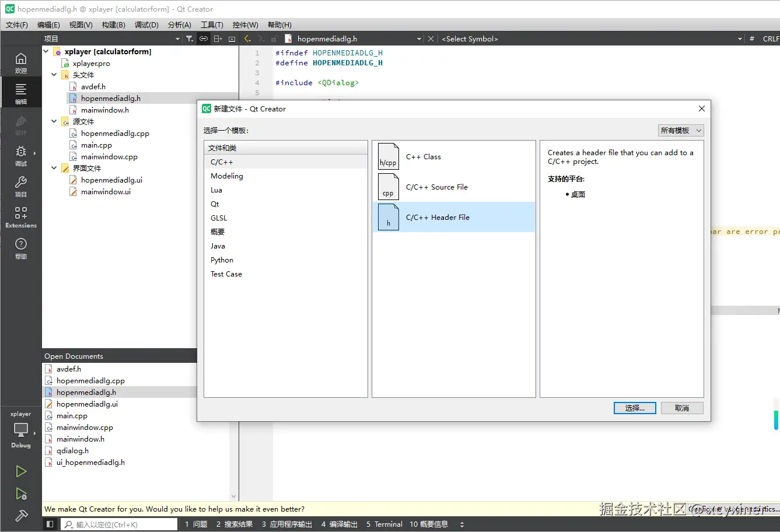This screenshot has width=780, height=532.
Task: Open the 10 概要信息 pane
Action: click(x=429, y=524)
